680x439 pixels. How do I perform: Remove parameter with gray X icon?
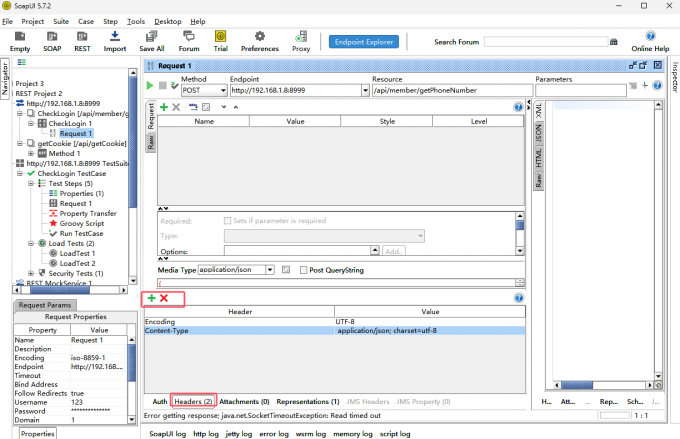point(176,107)
